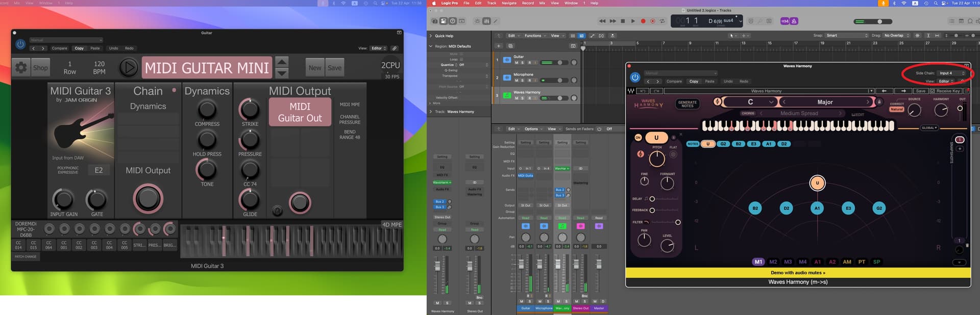Image resolution: width=980 pixels, height=315 pixels.
Task: Turn off the U voice ON toggle
Action: click(x=638, y=138)
